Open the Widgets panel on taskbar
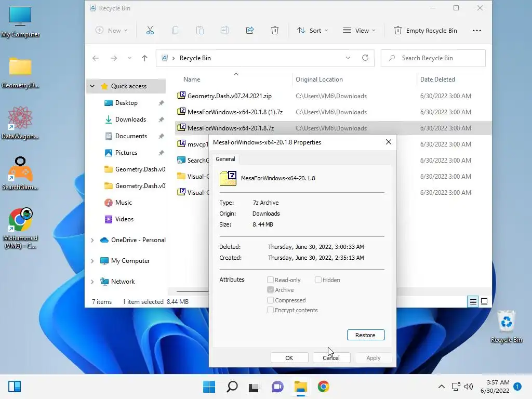 [x=14, y=387]
